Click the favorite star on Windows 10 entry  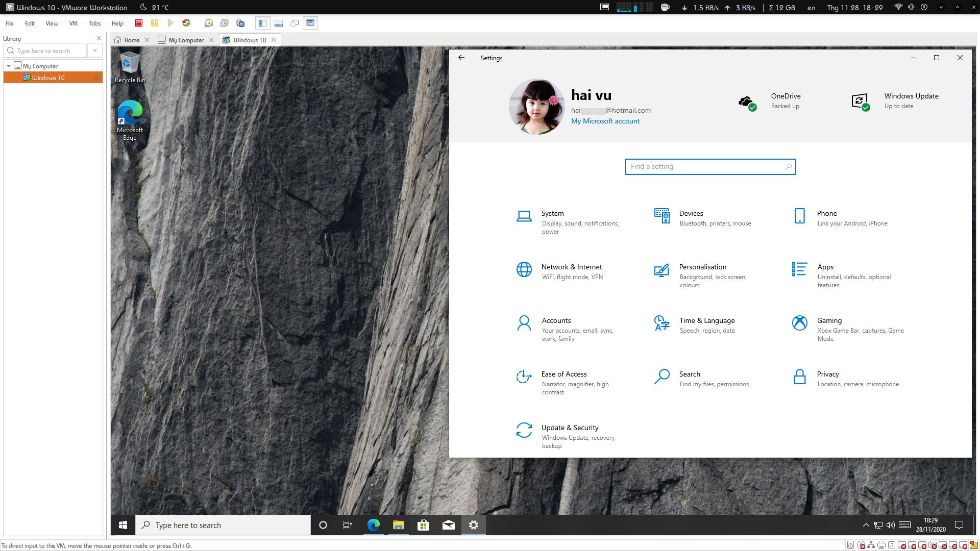96,78
